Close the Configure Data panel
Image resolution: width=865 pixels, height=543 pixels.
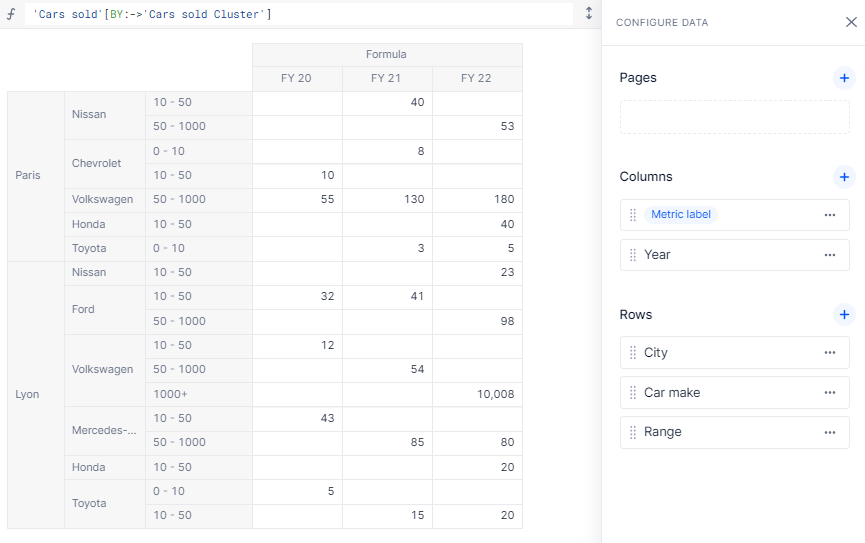(851, 22)
